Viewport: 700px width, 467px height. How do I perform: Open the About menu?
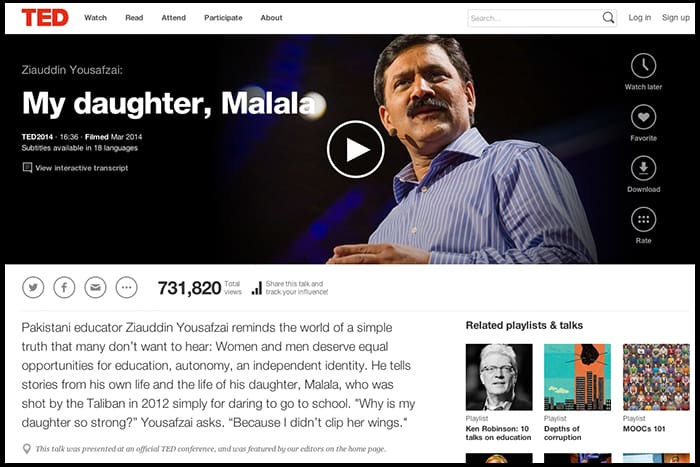271,18
